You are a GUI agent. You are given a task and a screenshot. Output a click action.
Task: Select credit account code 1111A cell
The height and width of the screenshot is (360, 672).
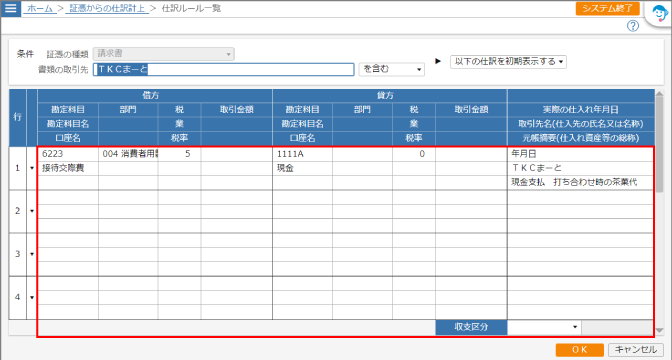[303, 154]
